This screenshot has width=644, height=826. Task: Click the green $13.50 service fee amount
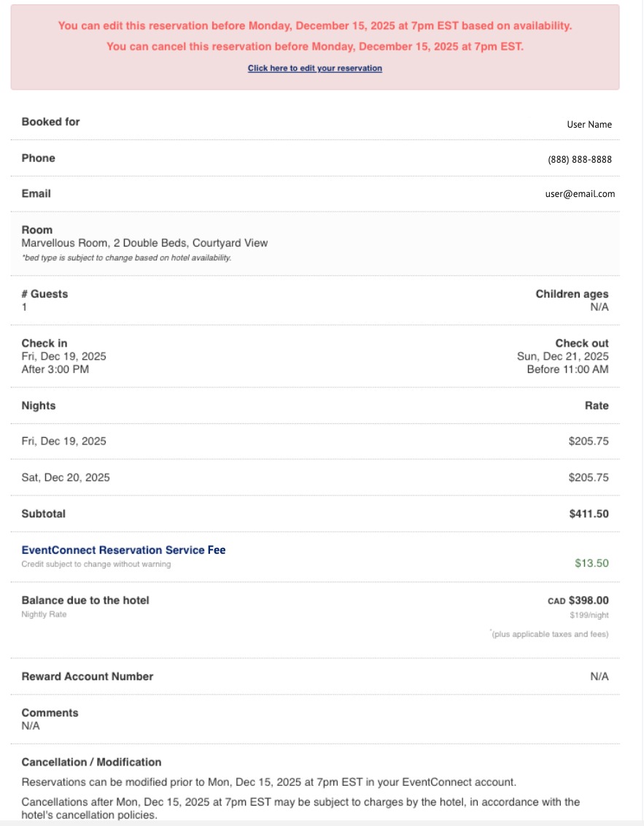click(x=591, y=563)
